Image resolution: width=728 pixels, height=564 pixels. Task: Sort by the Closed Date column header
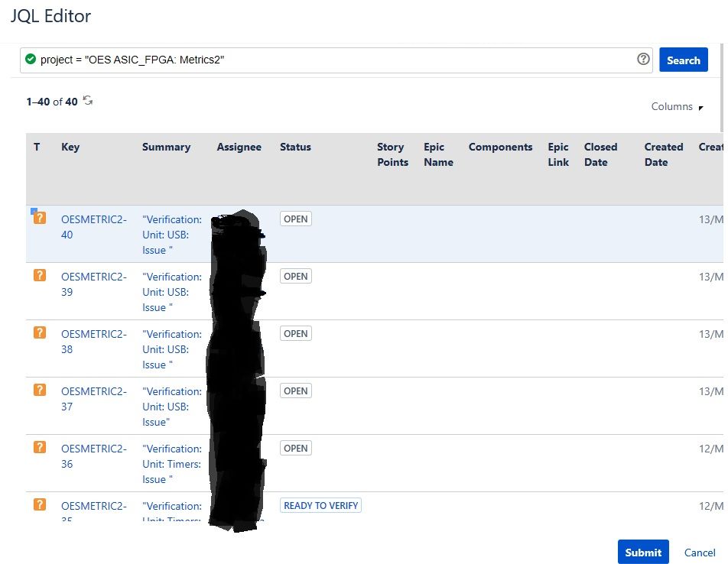coord(600,154)
